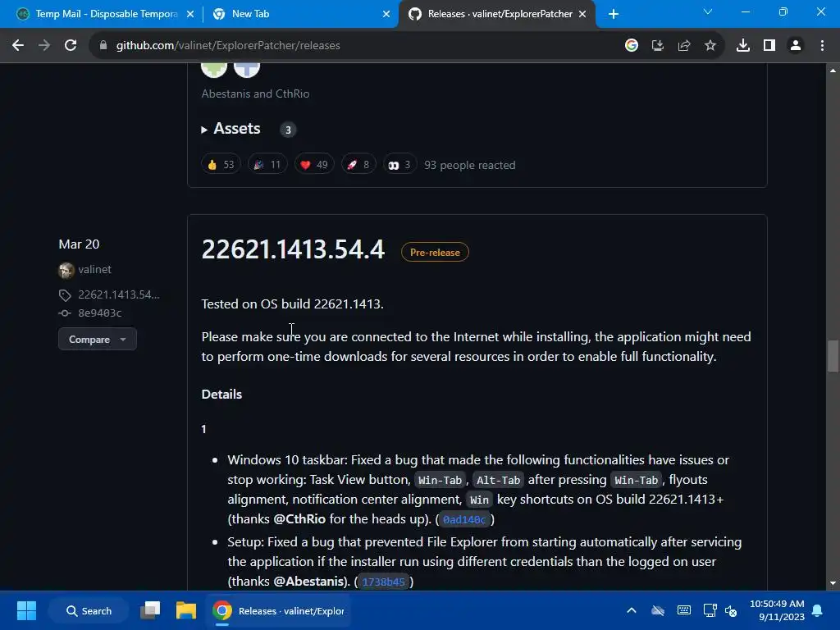Click the forward navigation arrow

(44, 46)
